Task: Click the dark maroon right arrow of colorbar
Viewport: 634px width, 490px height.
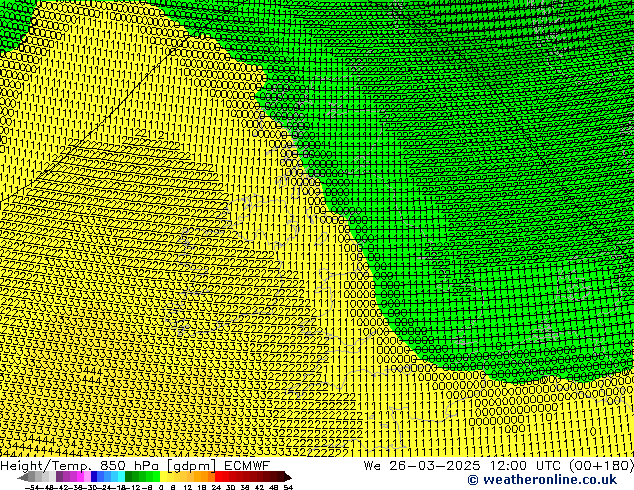Action: click(288, 477)
